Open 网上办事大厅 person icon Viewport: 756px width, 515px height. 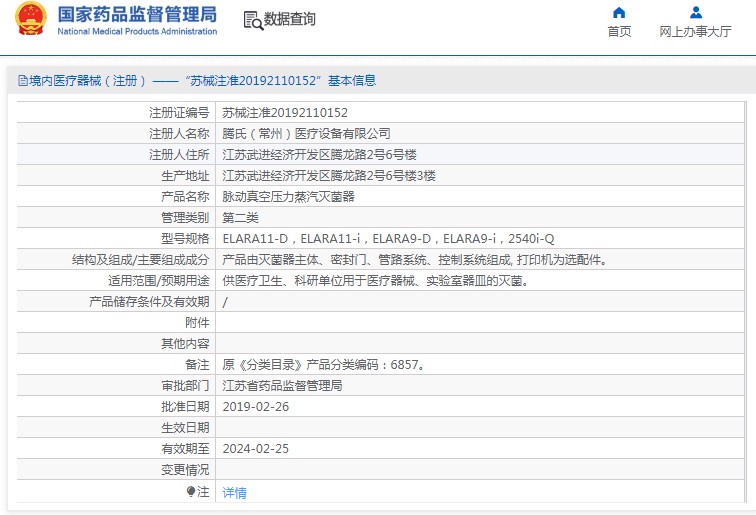pos(696,13)
